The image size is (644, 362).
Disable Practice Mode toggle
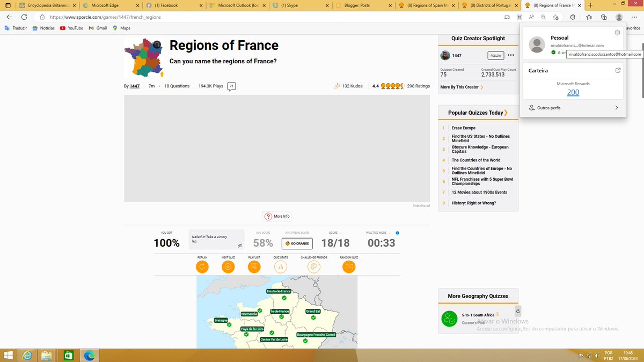pyautogui.click(x=396, y=233)
